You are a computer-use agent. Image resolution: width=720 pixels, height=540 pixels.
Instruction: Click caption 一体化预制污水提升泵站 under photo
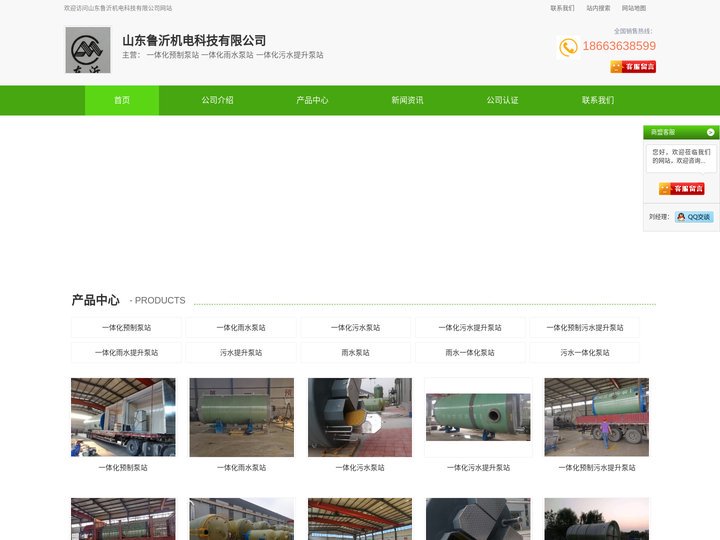(597, 467)
